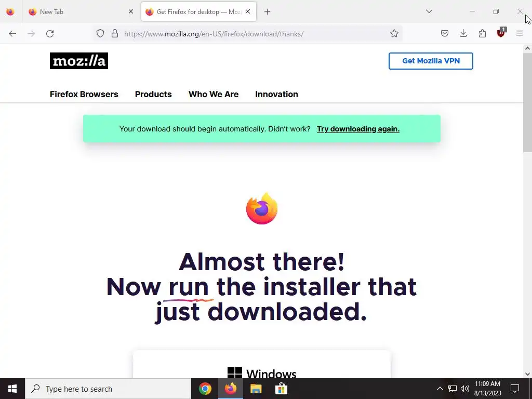532x399 pixels.
Task: Open the Products menu
Action: point(153,95)
